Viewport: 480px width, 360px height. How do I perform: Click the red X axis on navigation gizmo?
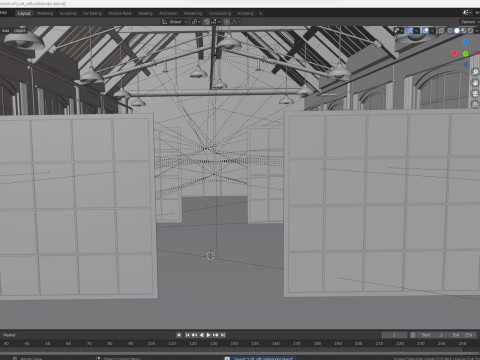point(454,53)
